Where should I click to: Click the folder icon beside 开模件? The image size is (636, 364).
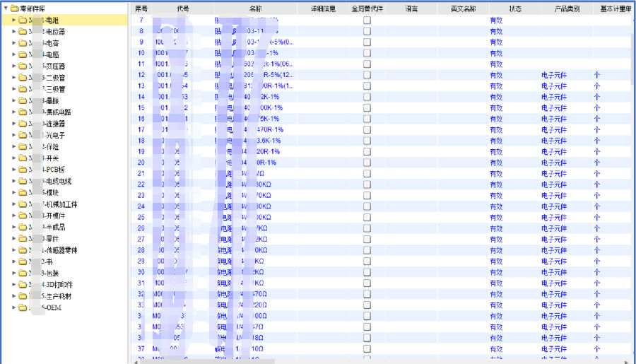tap(23, 216)
